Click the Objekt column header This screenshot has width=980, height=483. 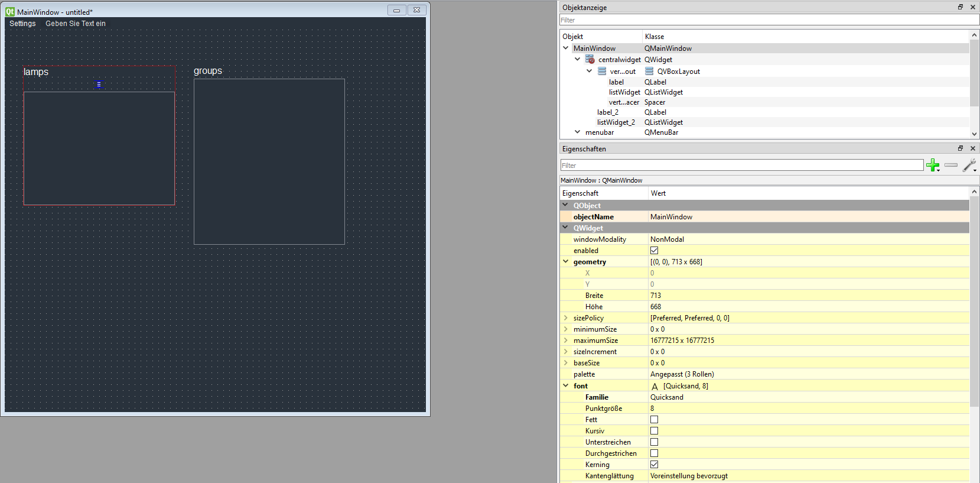point(601,37)
